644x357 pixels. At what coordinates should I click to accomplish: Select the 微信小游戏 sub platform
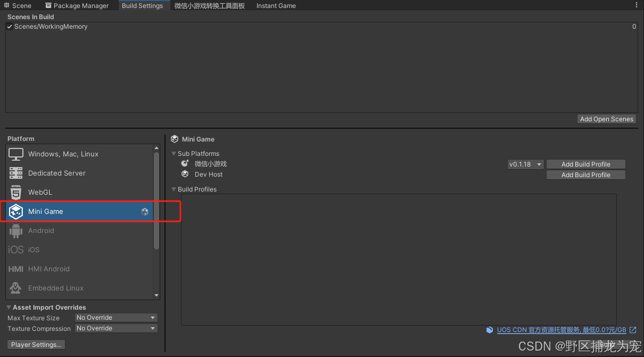coord(211,164)
